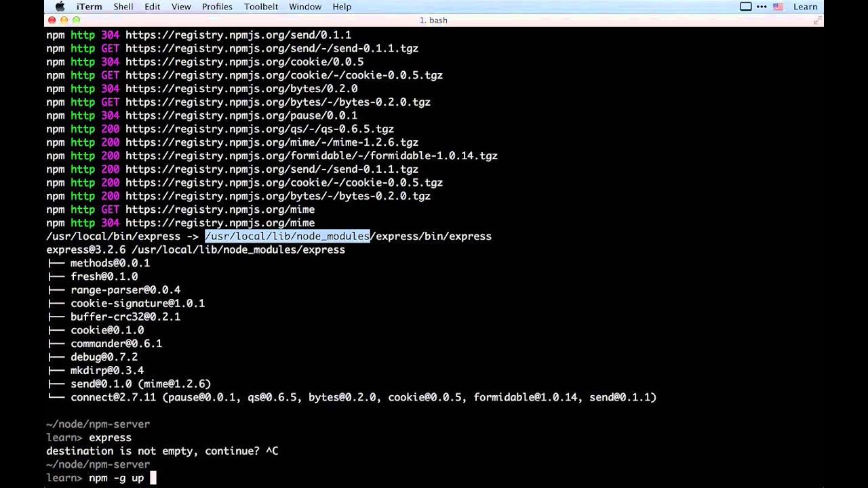Click range-parser@0.0.4 entry
The width and height of the screenshot is (868, 488).
[125, 290]
